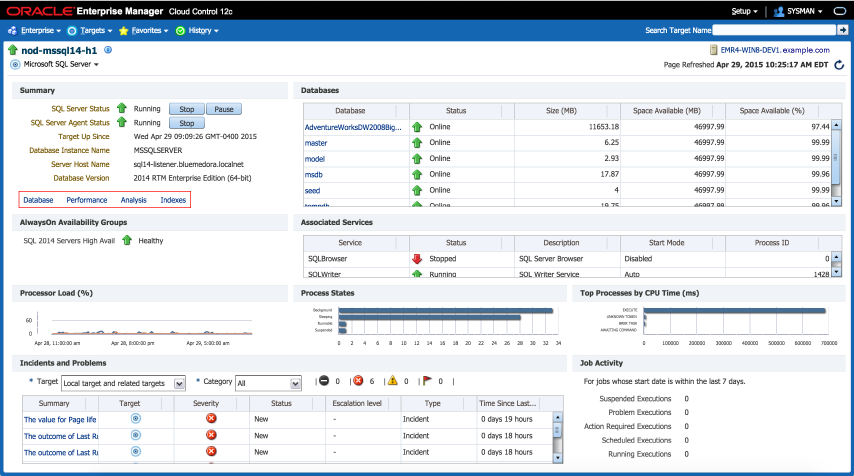Click the fatal incidents black circle icon
This screenshot has width=854, height=476.
(324, 381)
